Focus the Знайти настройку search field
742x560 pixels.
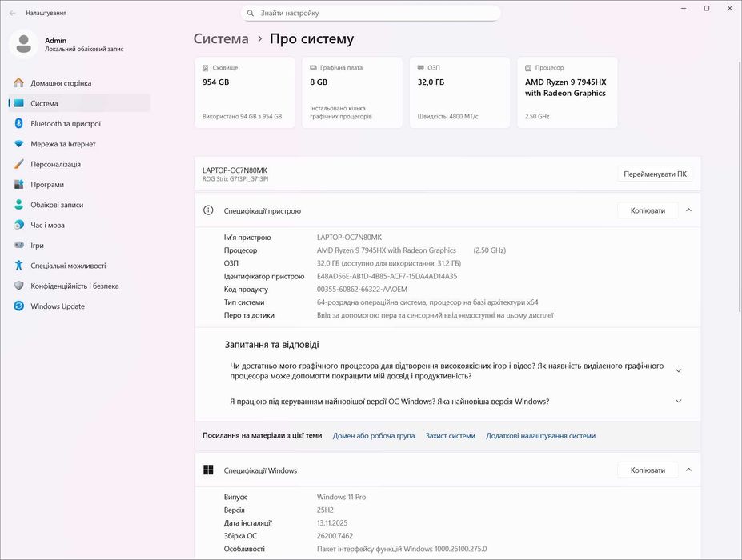coord(371,14)
